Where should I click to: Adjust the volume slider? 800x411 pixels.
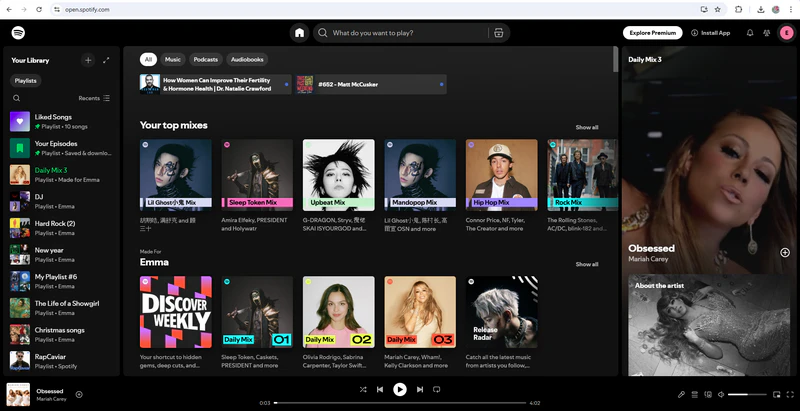click(x=747, y=394)
